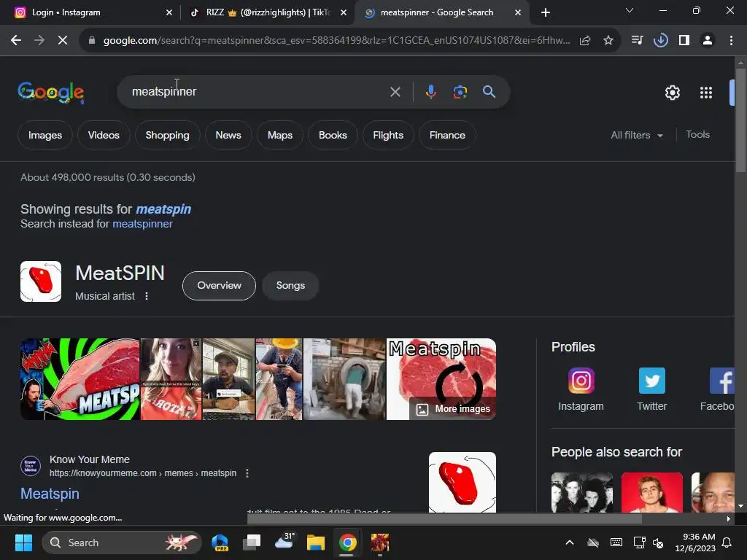The height and width of the screenshot is (560, 747).
Task: Toggle the Chrome side panel
Action: [684, 41]
